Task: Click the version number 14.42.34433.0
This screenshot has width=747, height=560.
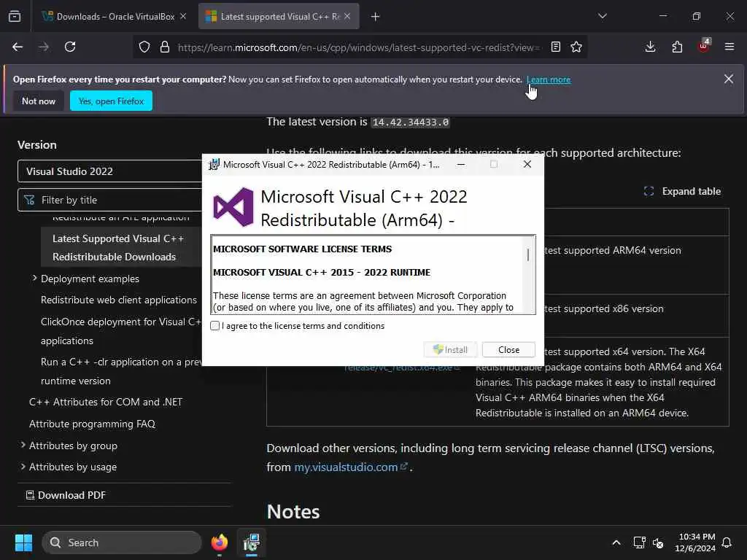Action: 410,122
